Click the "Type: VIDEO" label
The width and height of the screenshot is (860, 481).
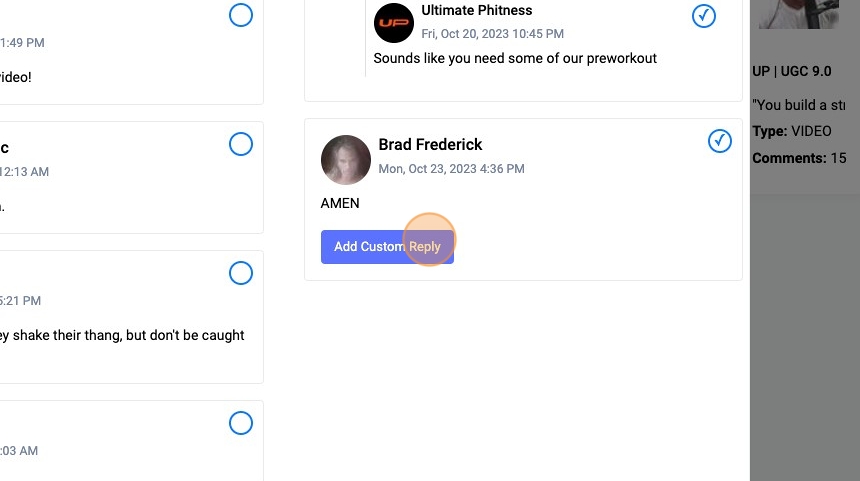pyautogui.click(x=791, y=131)
